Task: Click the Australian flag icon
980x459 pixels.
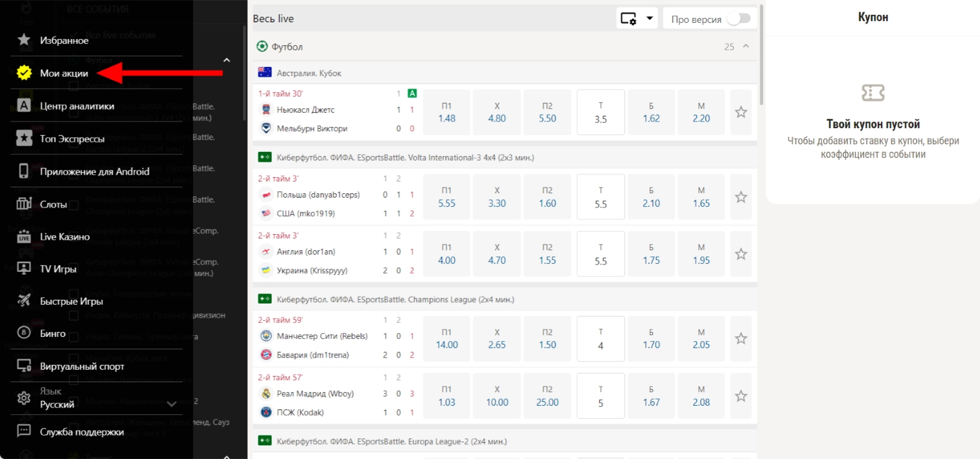Action: [x=265, y=72]
